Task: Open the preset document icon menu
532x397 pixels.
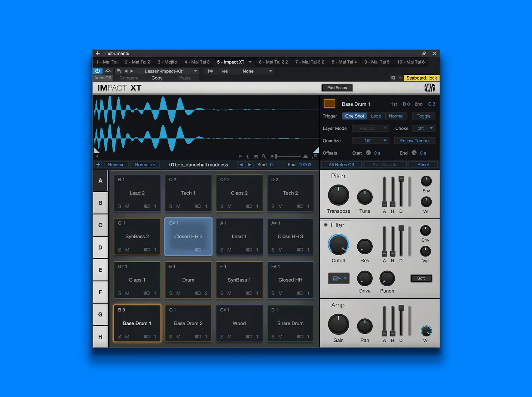Action: point(119,71)
